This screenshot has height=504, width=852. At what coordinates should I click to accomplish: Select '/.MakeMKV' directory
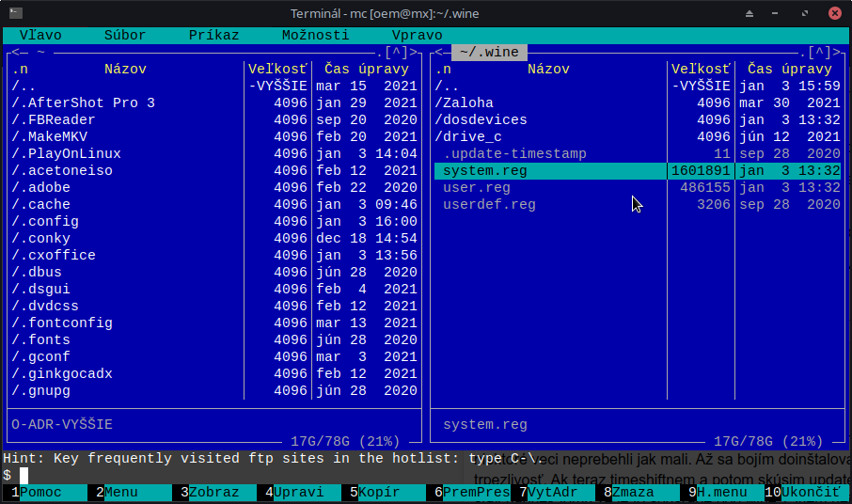[x=214, y=136]
